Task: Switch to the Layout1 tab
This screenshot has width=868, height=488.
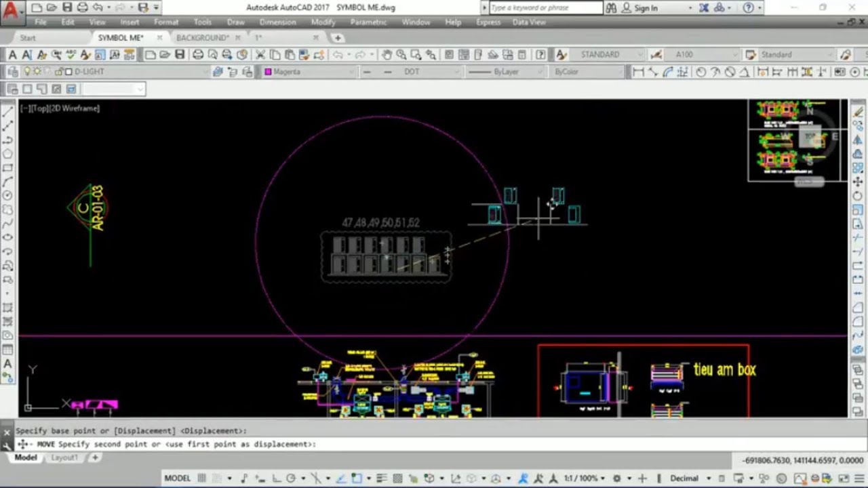Action: tap(64, 458)
